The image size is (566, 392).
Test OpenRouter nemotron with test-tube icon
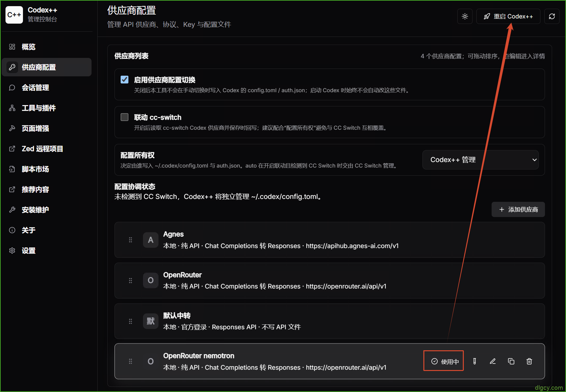(474, 361)
